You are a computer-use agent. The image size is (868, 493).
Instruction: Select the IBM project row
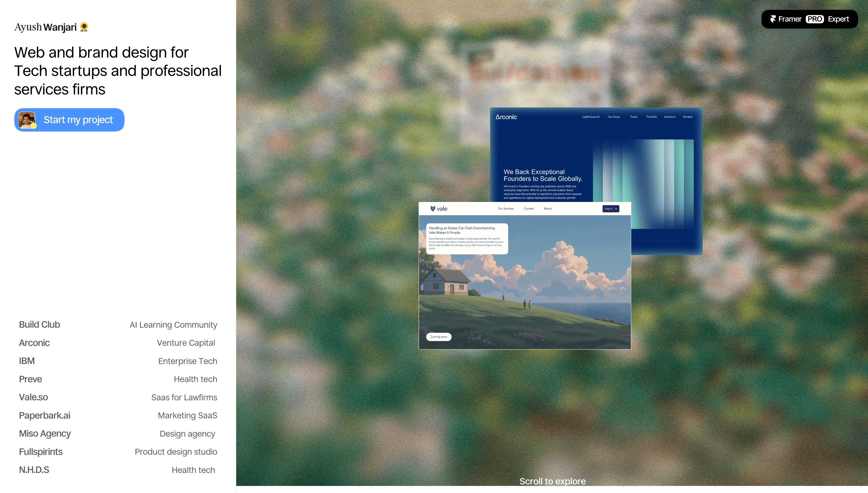(118, 361)
